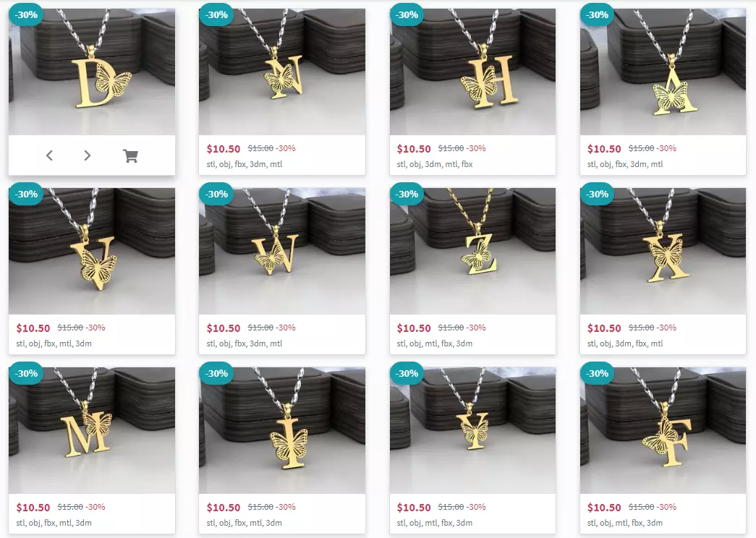756x538 pixels.
Task: Click the -30% badge on F pendant
Action: [x=598, y=373]
